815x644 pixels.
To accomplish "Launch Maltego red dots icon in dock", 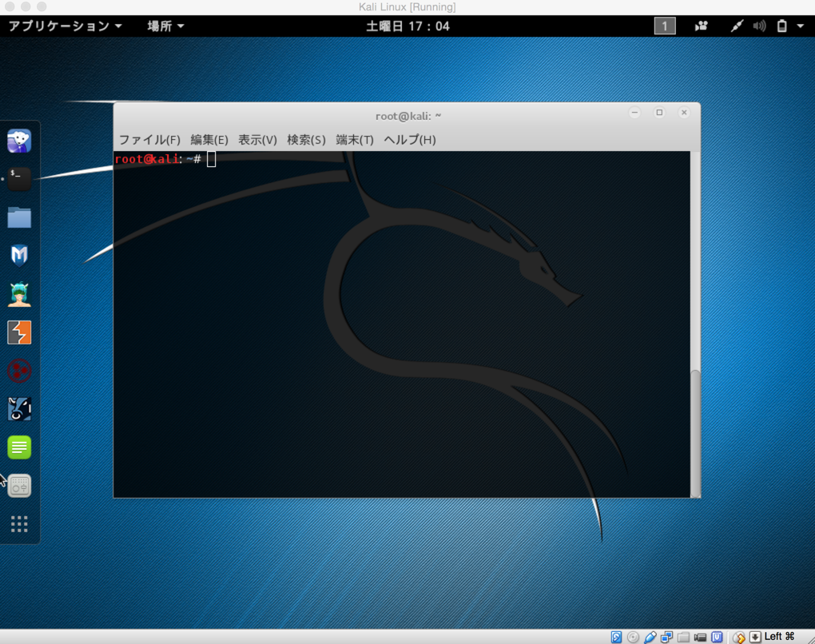I will coord(19,371).
